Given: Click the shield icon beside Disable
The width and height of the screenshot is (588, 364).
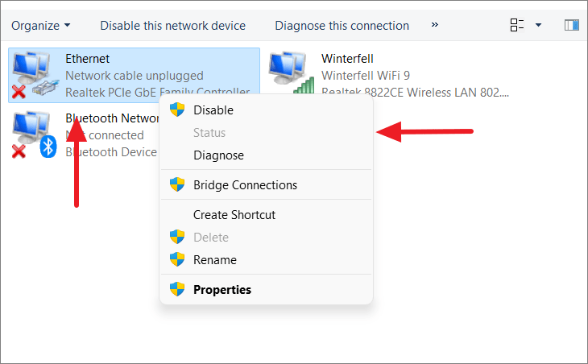Looking at the screenshot, I should [x=177, y=110].
